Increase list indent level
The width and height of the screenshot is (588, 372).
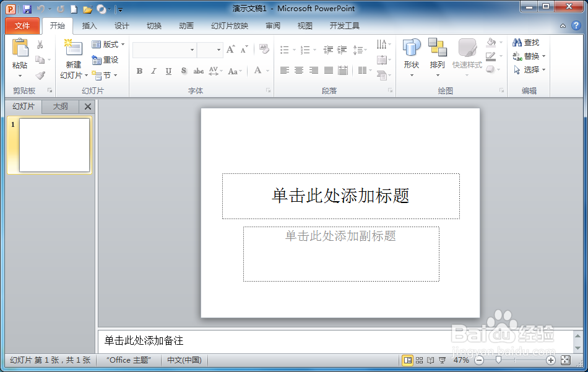(342, 50)
